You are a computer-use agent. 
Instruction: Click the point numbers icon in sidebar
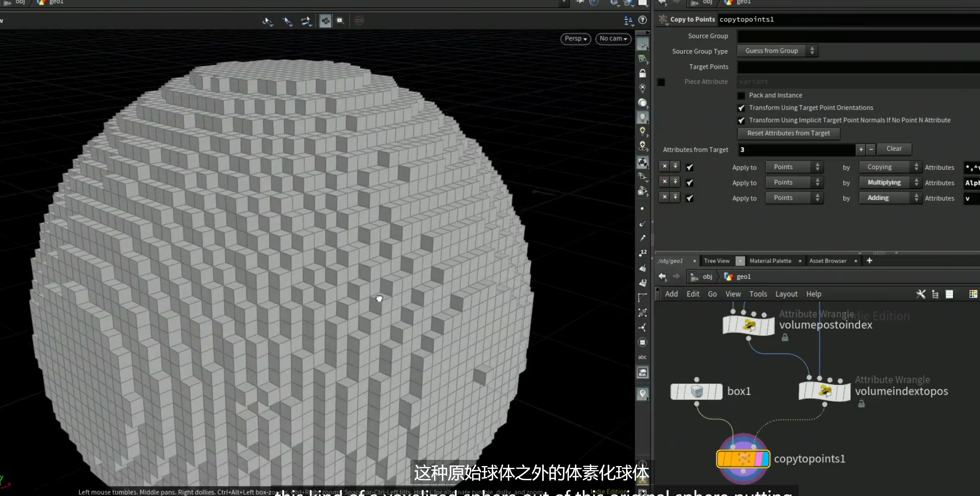point(643,253)
